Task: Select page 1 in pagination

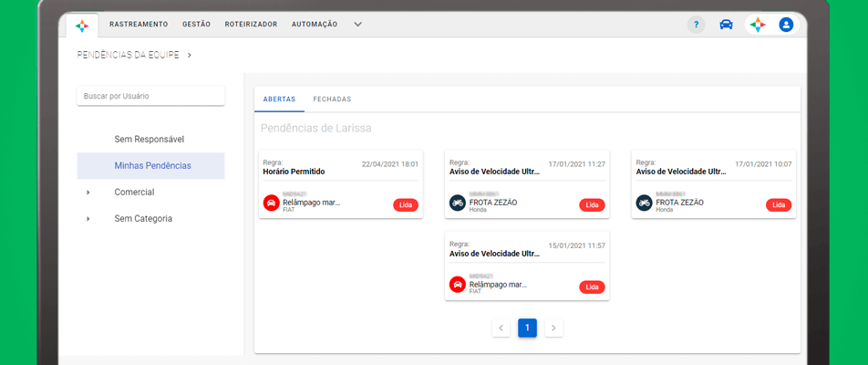Action: tap(527, 328)
